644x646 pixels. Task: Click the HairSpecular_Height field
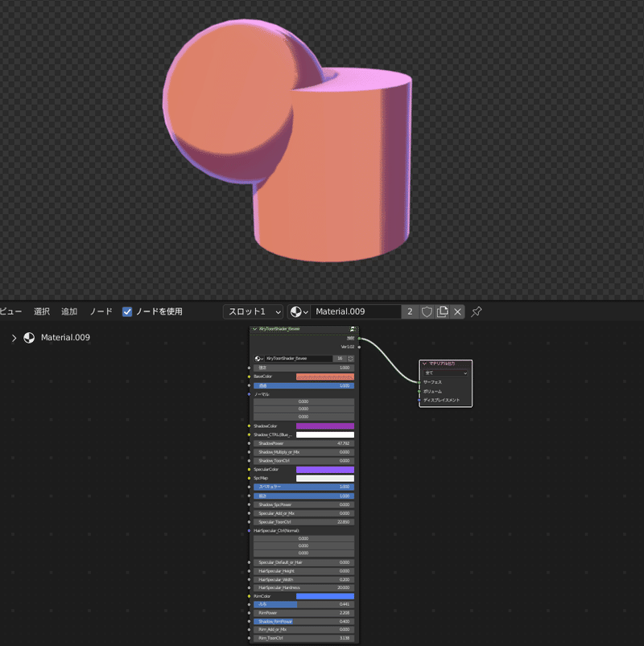303,571
